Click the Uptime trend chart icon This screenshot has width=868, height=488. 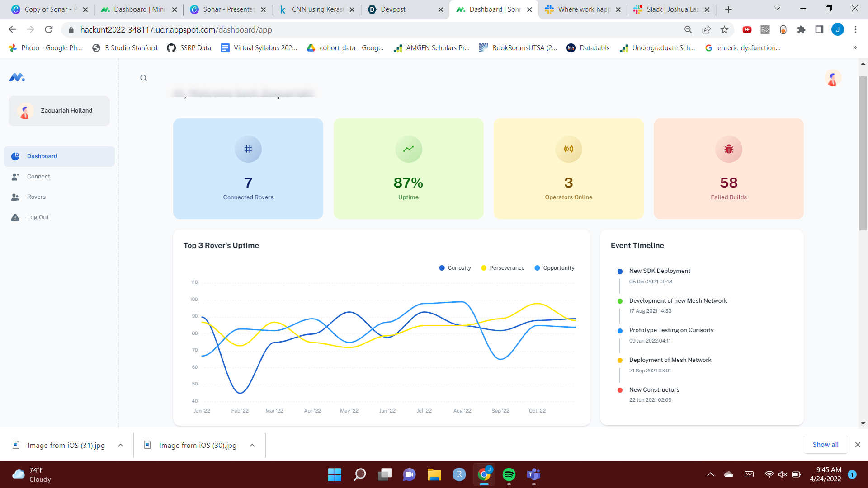pyautogui.click(x=408, y=149)
